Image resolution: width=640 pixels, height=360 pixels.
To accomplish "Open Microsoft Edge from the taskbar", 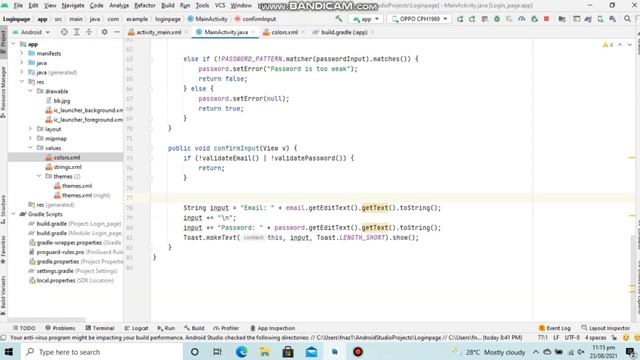I will click(241, 352).
